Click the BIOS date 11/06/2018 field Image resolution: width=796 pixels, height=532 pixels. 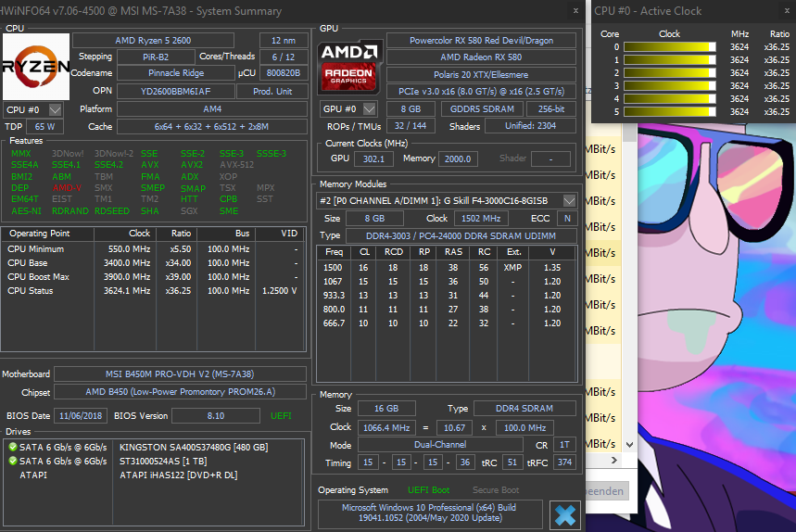(x=81, y=416)
